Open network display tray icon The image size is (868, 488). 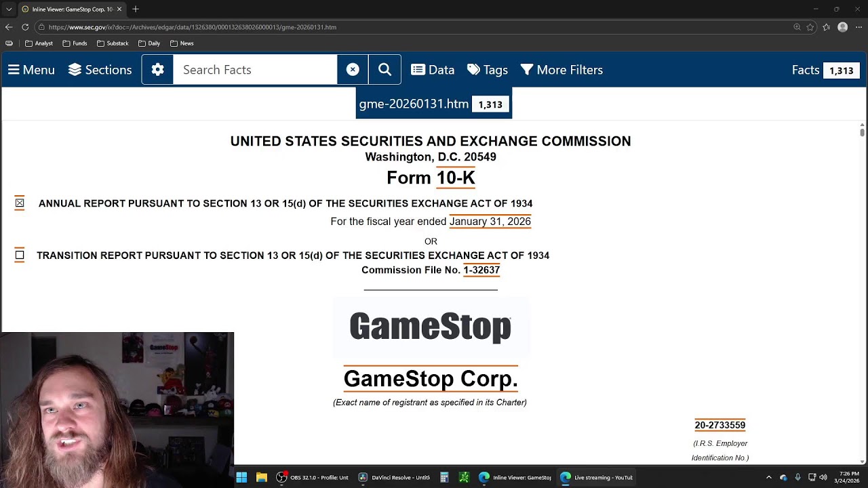coord(812,477)
